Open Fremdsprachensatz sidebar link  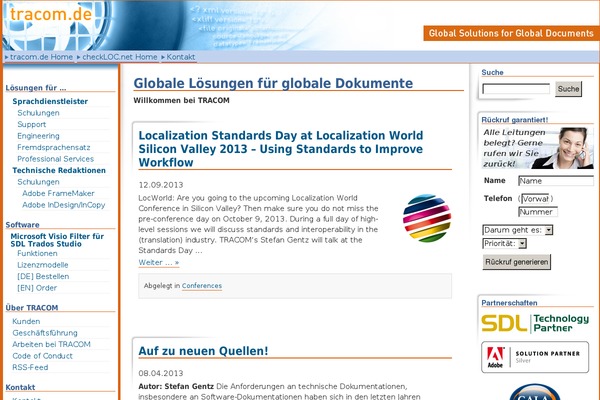(54, 147)
